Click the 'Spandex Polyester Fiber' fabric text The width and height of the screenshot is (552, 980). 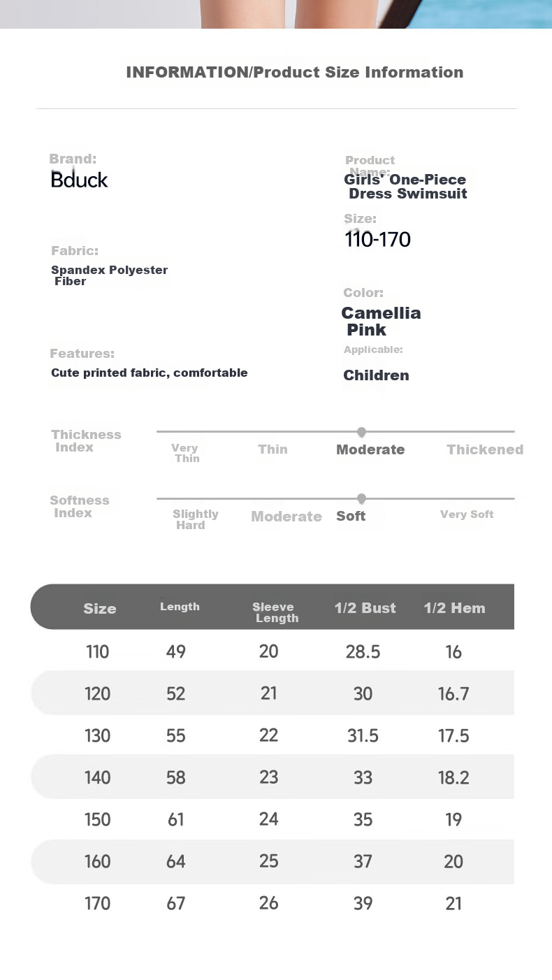pos(109,275)
